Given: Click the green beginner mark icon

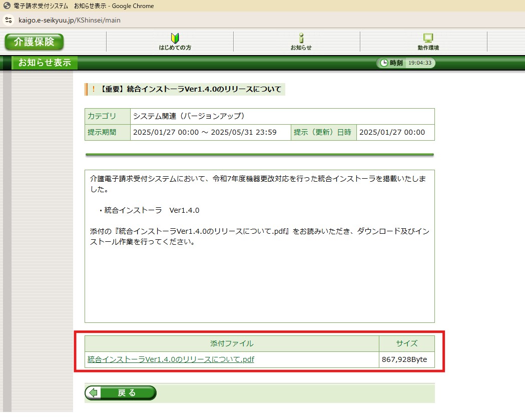Looking at the screenshot, I should [175, 38].
